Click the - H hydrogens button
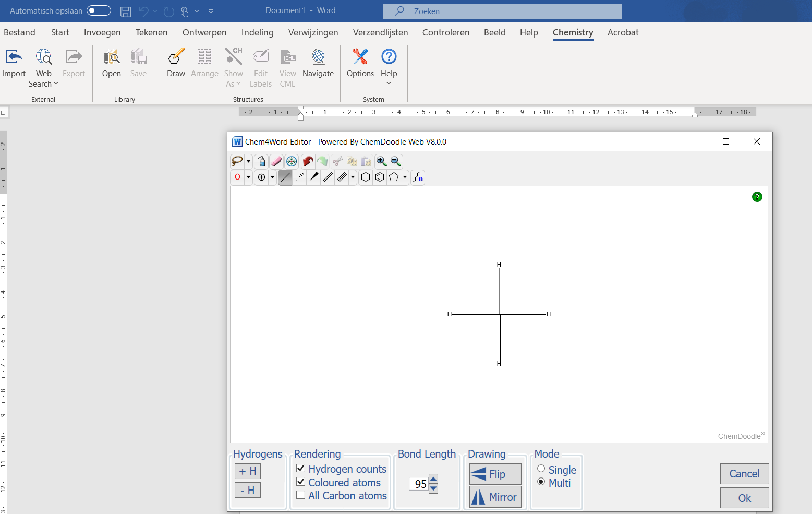812x514 pixels. coord(248,490)
